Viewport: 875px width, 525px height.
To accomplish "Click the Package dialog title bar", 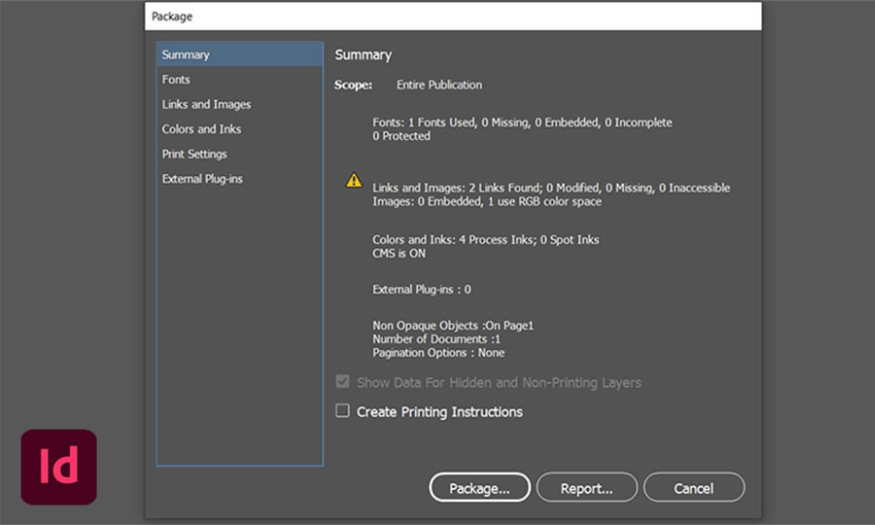I will point(453,16).
